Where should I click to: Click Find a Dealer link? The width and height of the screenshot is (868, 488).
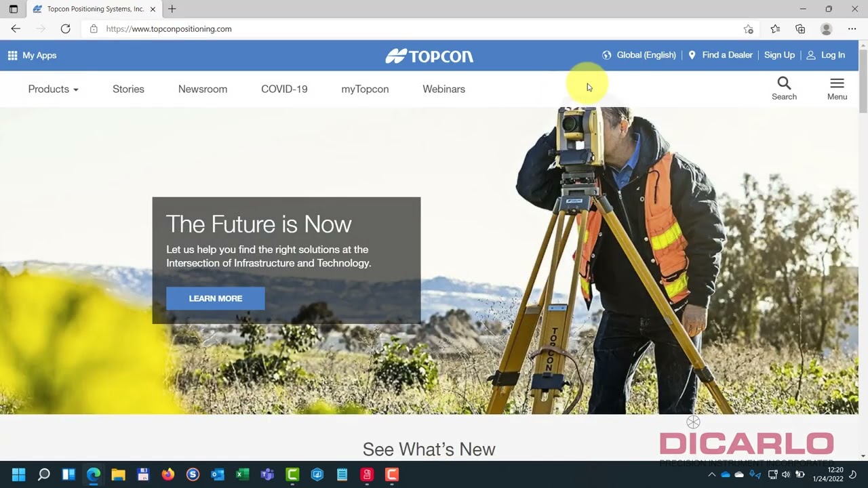click(x=720, y=55)
